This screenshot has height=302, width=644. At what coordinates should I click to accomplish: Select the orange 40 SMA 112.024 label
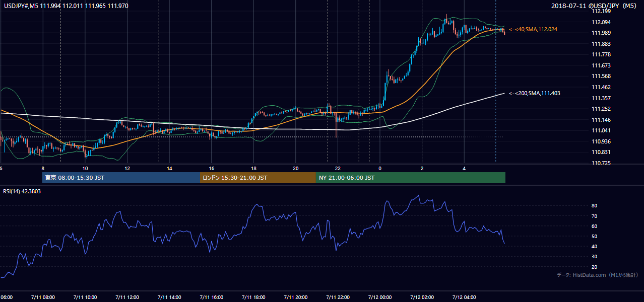point(533,30)
